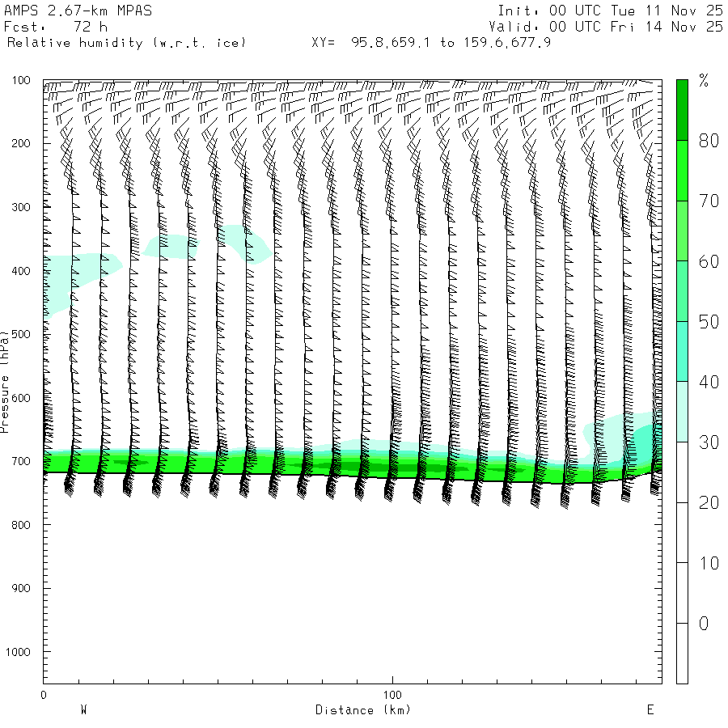Click the 50-60% legend color band
This screenshot has height=728, width=728.
coord(682,291)
